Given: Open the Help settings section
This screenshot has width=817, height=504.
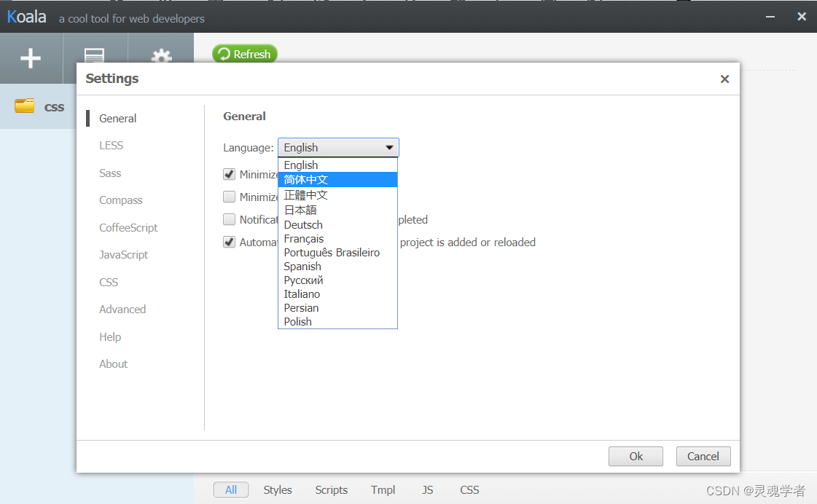Looking at the screenshot, I should point(110,337).
